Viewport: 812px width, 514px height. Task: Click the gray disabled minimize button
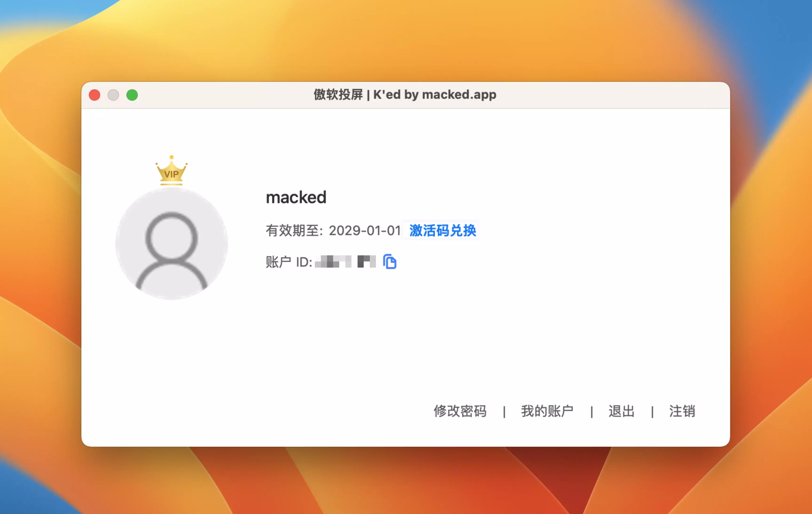pos(113,95)
